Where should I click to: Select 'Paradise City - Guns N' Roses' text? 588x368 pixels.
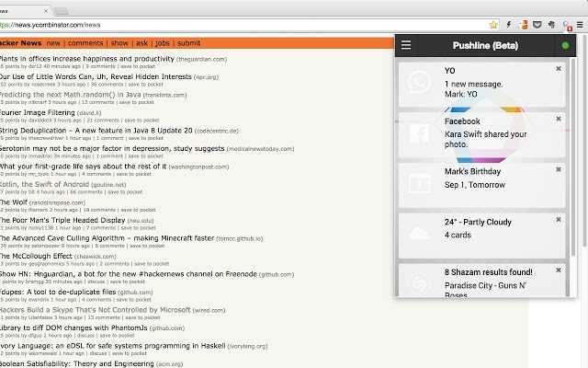[x=485, y=290]
